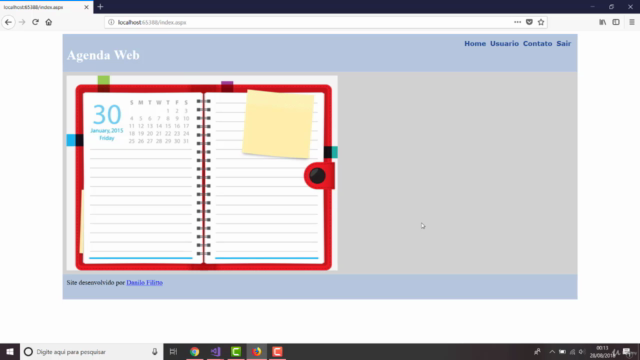Click the Agenda Web site title
Viewport: 640px width, 360px height.
point(103,55)
